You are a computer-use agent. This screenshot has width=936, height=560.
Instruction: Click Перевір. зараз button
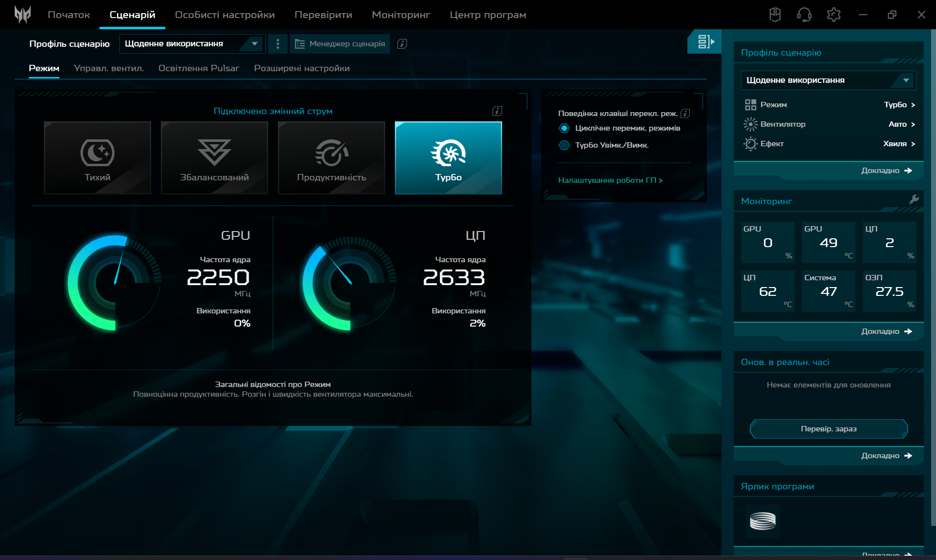pyautogui.click(x=828, y=429)
